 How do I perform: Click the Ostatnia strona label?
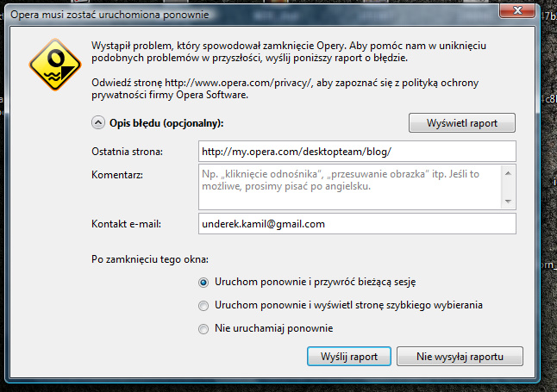128,152
